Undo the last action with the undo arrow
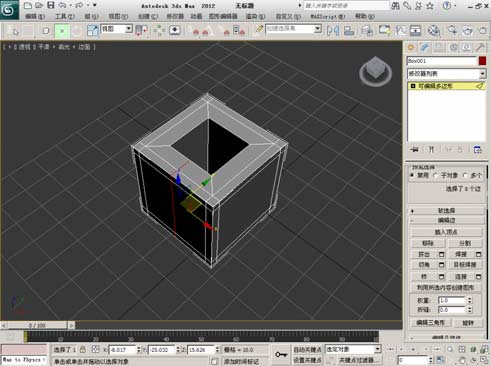491x366 pixels. pos(62,5)
